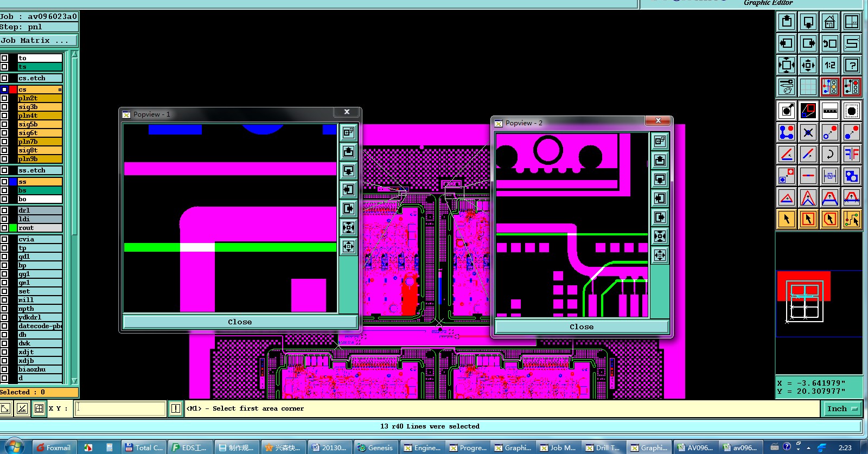This screenshot has height=454, width=868.
Task: Toggle the checkbox for layer rout
Action: [x=4, y=228]
